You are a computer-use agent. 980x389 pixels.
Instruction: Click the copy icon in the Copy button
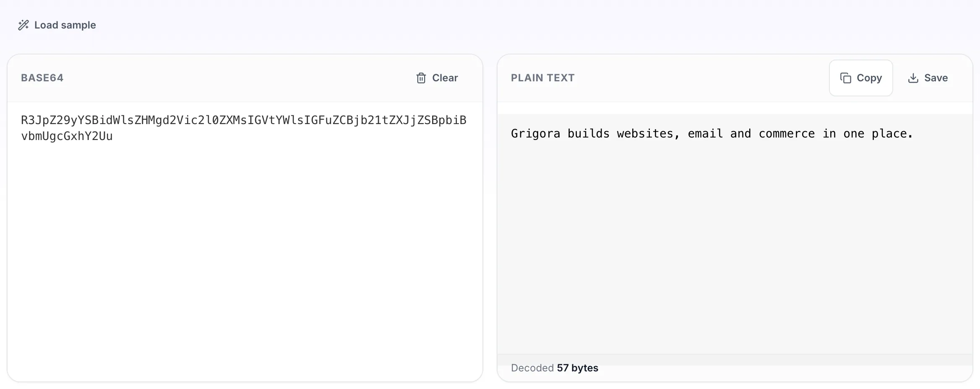[x=846, y=78]
